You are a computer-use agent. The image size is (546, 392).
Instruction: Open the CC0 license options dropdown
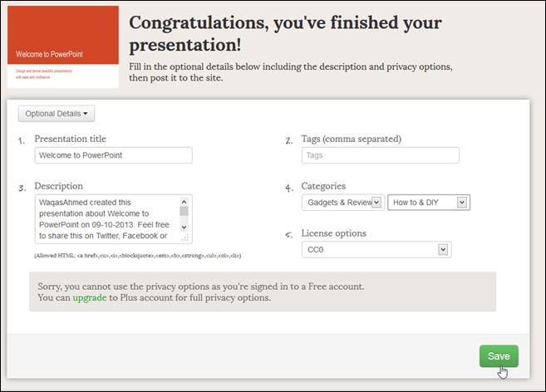click(x=376, y=250)
